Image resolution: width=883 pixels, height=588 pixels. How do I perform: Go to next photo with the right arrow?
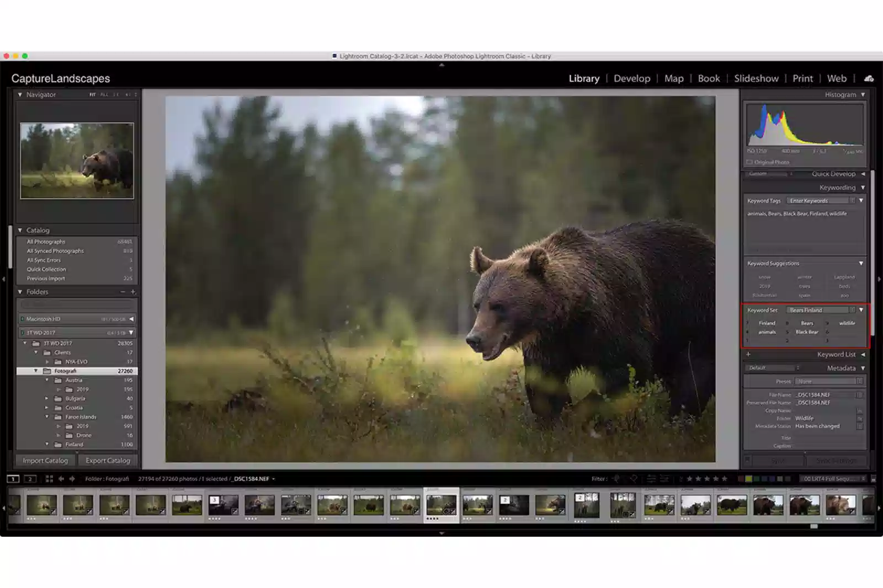coord(72,479)
